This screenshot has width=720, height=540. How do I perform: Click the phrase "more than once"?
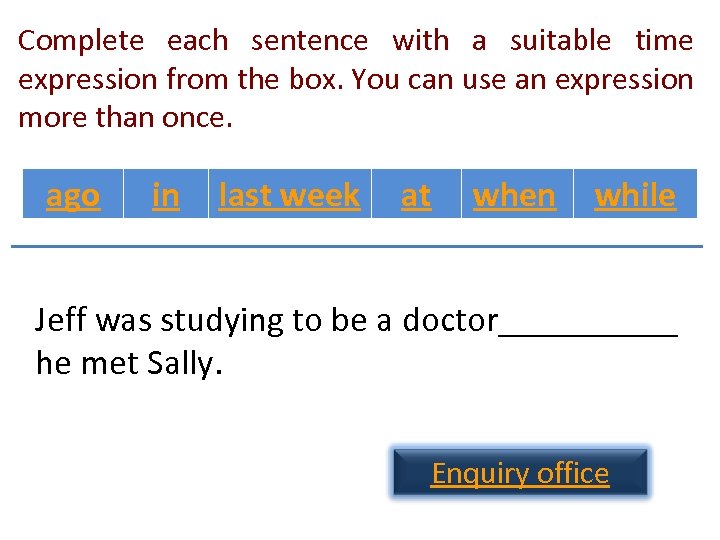(x=125, y=117)
